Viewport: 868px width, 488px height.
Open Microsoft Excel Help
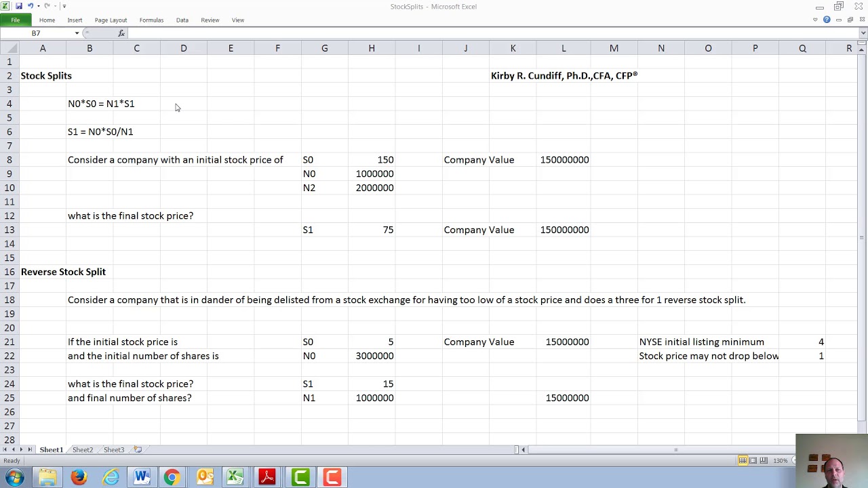pyautogui.click(x=827, y=20)
